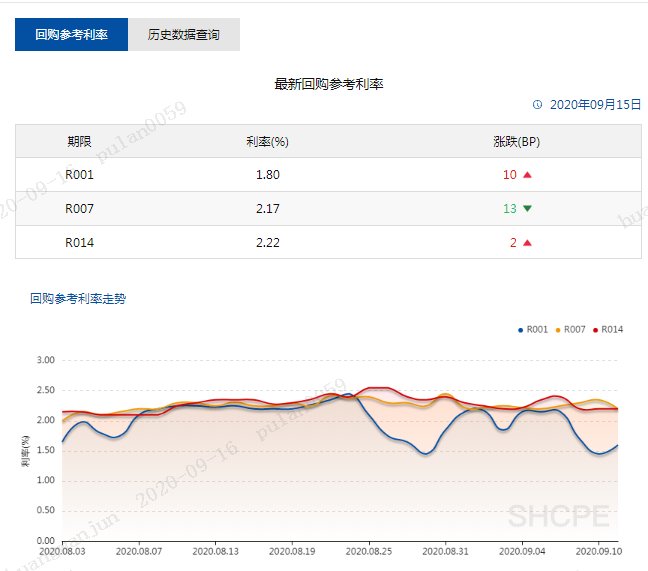Screen dimensions: 648x571
Task: Click the rate value 2.22
Action: click(x=268, y=243)
